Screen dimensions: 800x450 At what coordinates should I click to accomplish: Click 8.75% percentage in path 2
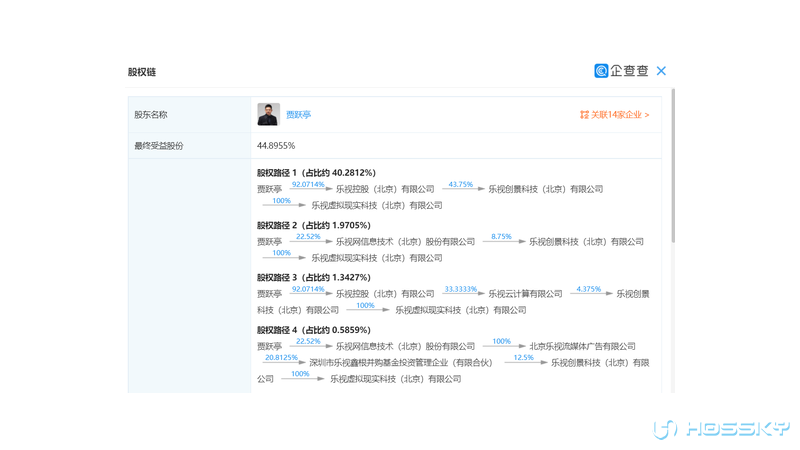[x=501, y=237]
